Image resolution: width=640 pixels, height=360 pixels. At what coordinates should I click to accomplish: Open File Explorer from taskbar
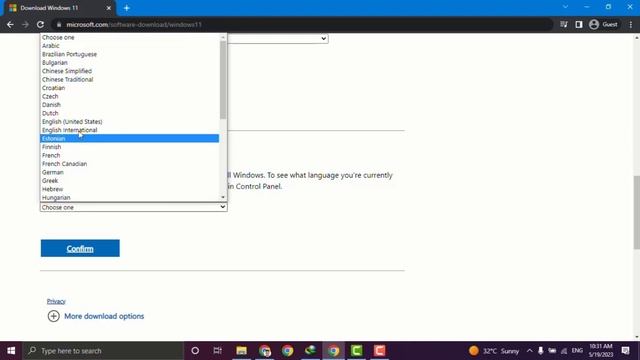pyautogui.click(x=242, y=351)
